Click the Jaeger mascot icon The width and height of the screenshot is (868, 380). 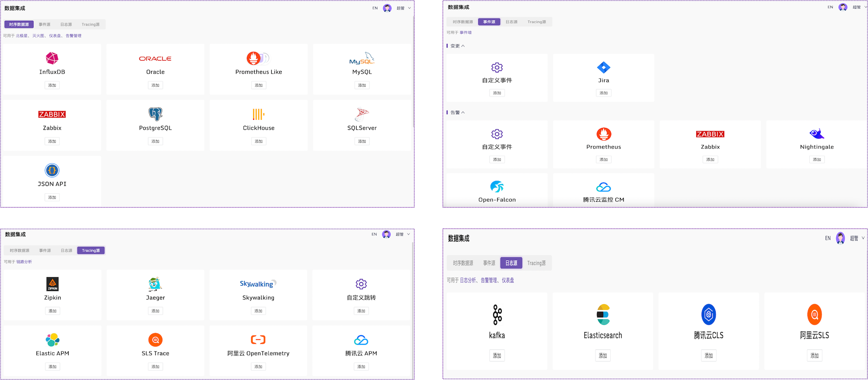[x=155, y=284]
